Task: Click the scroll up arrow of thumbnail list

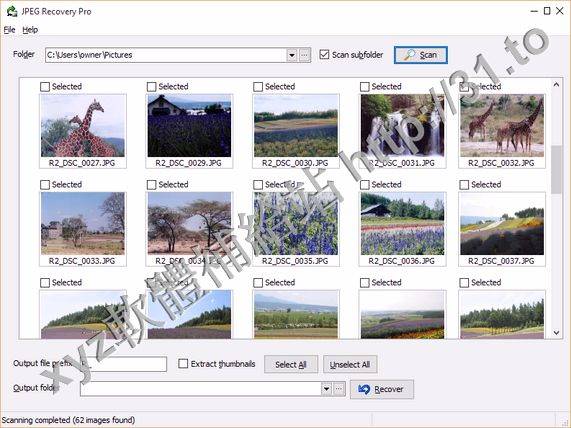Action: (x=556, y=85)
